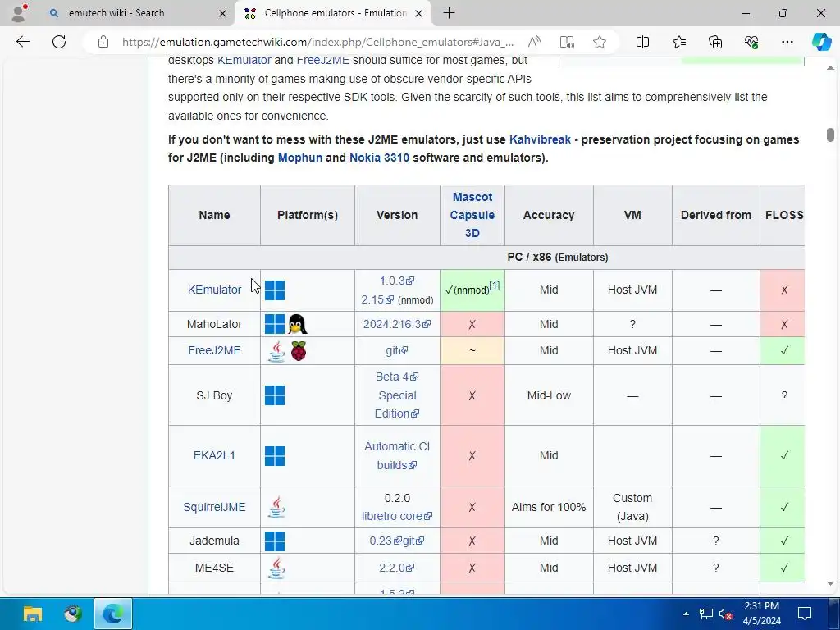Open the muted volume tray icon
Screen dimensions: 840x630
tap(726, 614)
